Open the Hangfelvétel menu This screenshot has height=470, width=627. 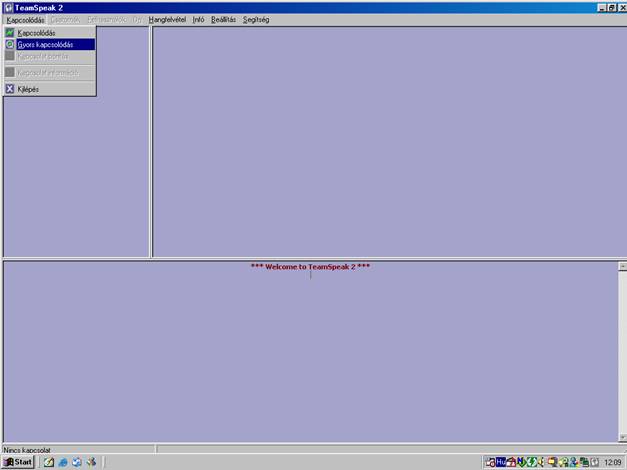click(x=167, y=20)
